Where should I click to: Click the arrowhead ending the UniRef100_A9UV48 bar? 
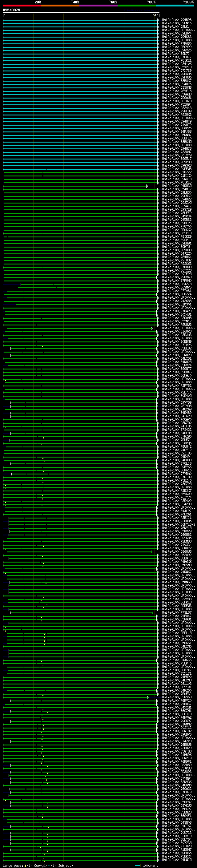158,277
